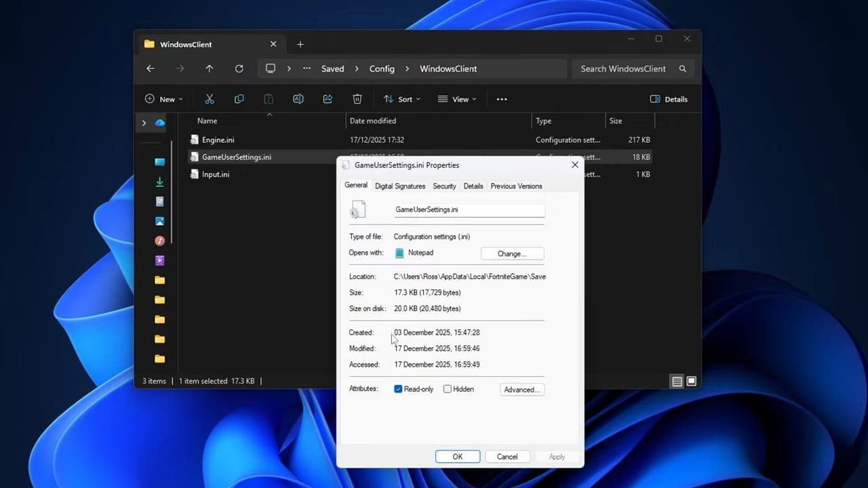Click the Change... button for Opens with
The height and width of the screenshot is (488, 868).
(x=512, y=253)
